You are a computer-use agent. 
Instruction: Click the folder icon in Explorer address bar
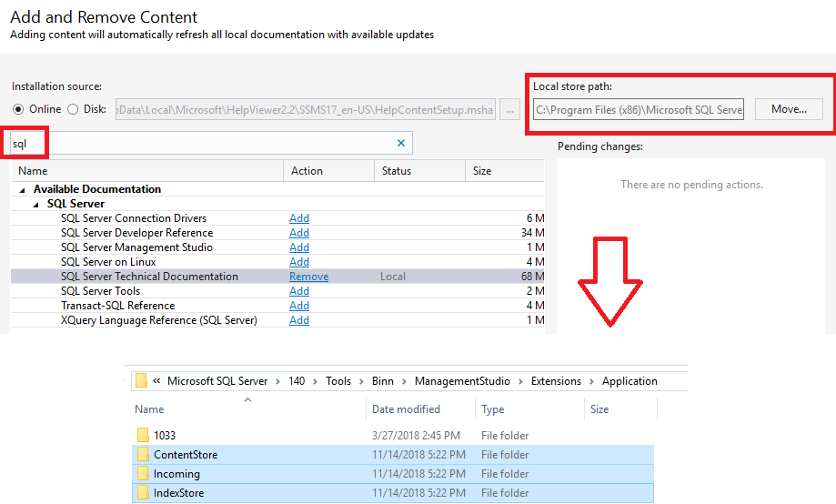141,381
